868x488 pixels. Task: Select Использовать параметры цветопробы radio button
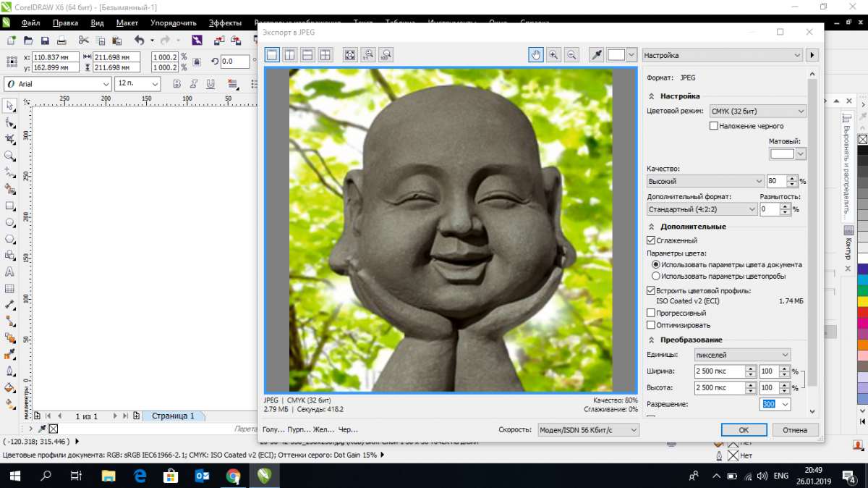tap(656, 276)
